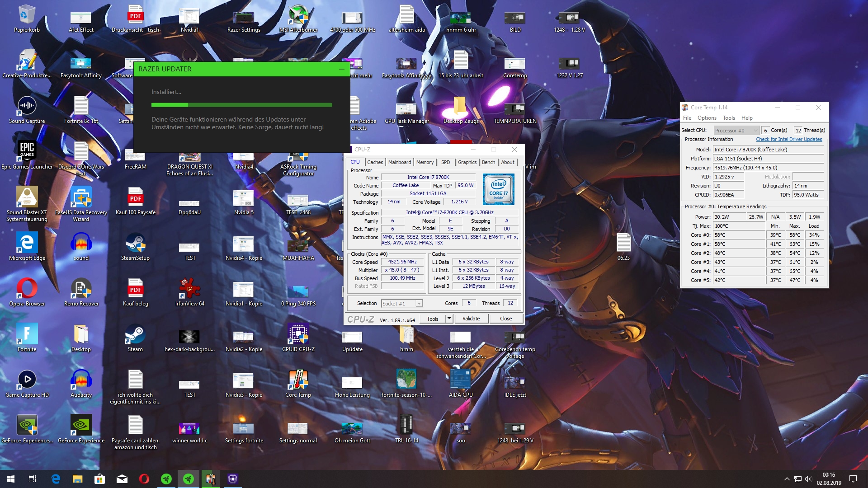Click the Validate button in CPU-Z
Screen dimensions: 868x488
(x=471, y=319)
